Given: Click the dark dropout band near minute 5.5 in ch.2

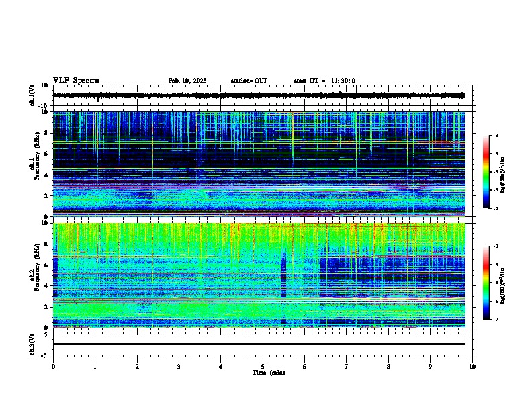Looking at the screenshot, I should point(283,287).
